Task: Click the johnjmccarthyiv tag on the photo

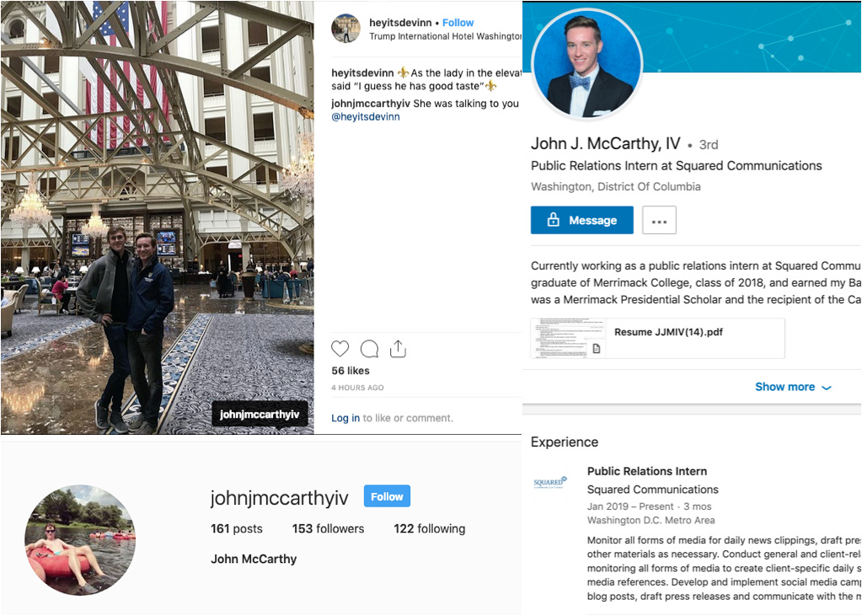Action: 260,414
